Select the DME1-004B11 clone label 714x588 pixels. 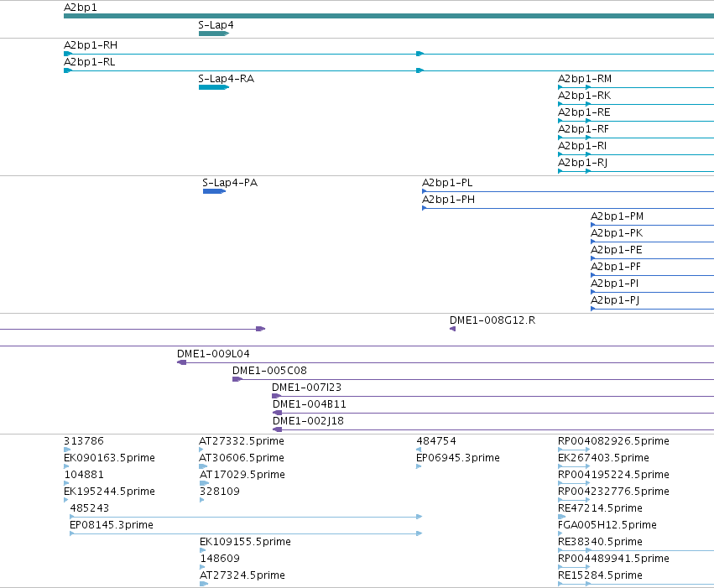[310, 404]
